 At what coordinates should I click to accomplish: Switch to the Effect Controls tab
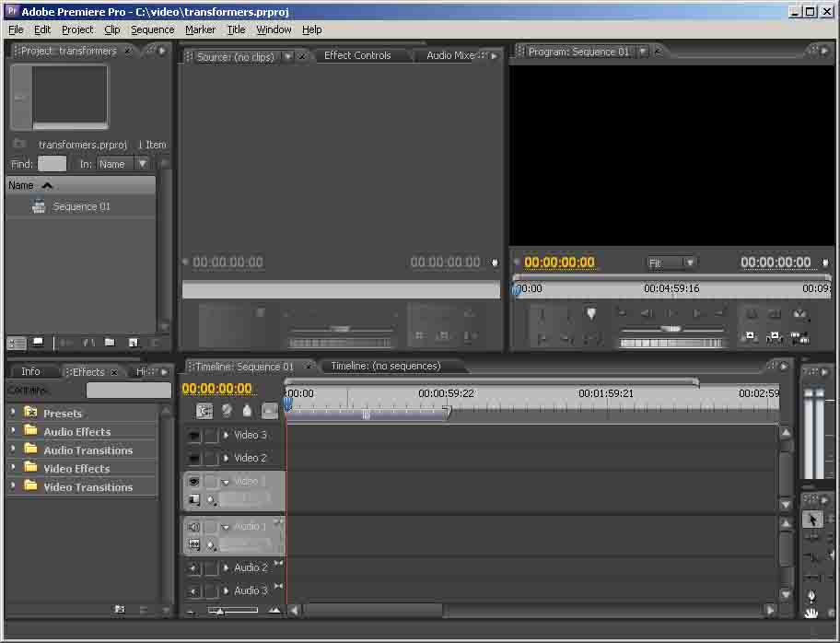357,55
